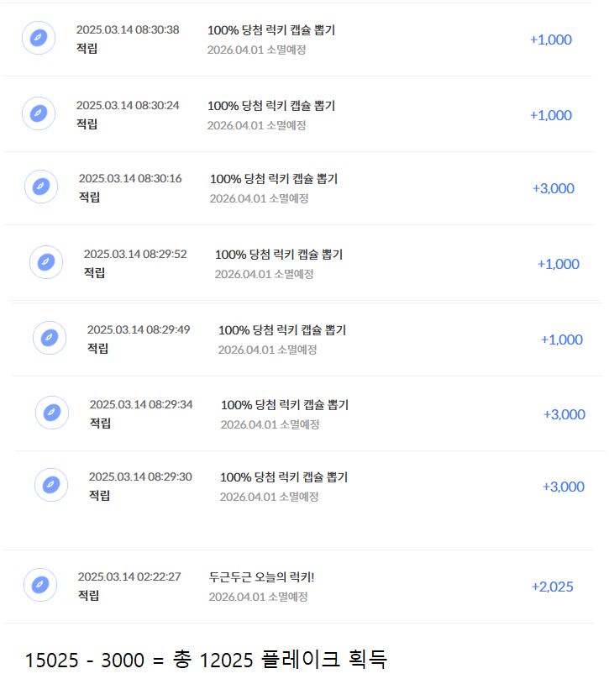Click coin icon for 08:29:52 entry
Screen dimensions: 609x700
click(x=46, y=262)
